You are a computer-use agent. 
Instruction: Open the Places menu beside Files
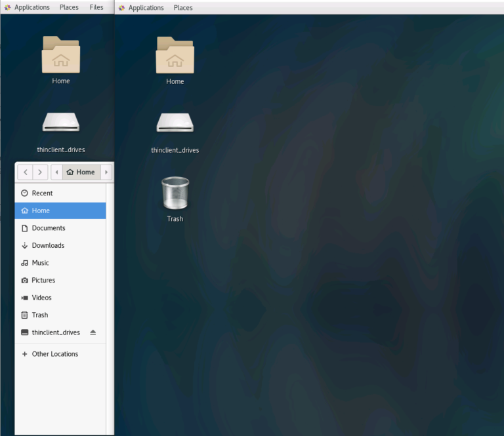(69, 7)
